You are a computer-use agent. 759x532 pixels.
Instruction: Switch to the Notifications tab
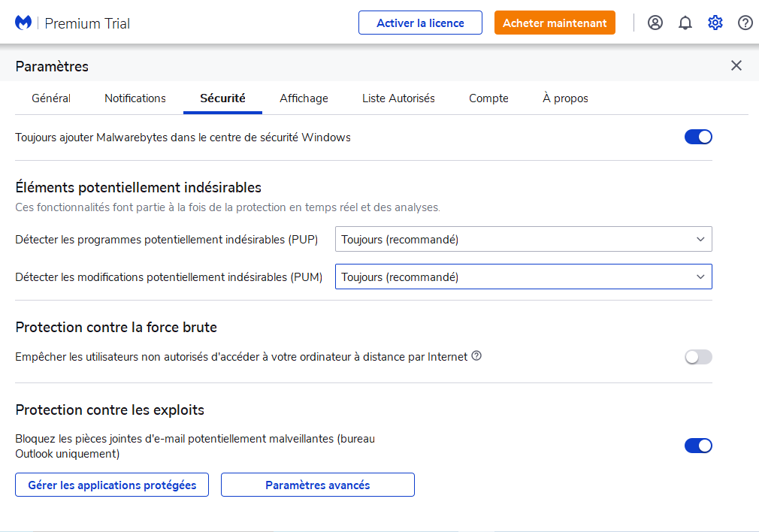point(135,98)
